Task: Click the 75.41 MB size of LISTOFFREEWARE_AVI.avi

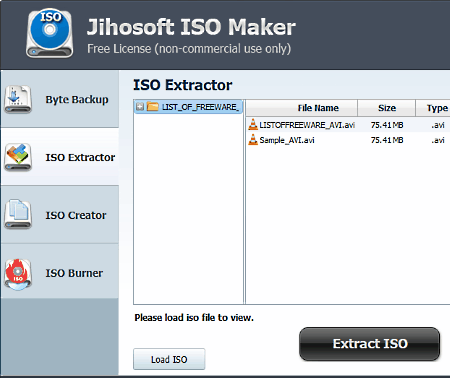Action: (x=387, y=125)
